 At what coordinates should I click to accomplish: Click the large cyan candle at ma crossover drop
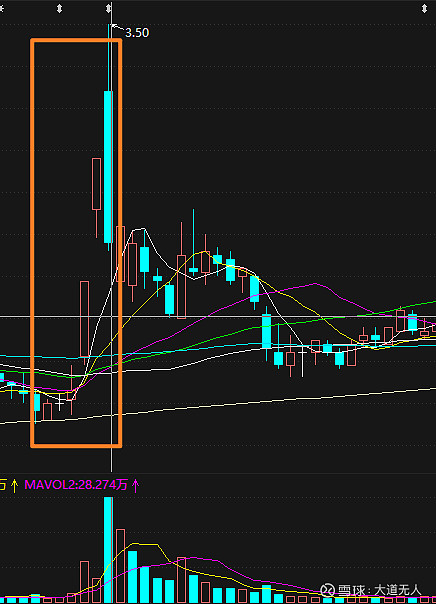[x=266, y=332]
